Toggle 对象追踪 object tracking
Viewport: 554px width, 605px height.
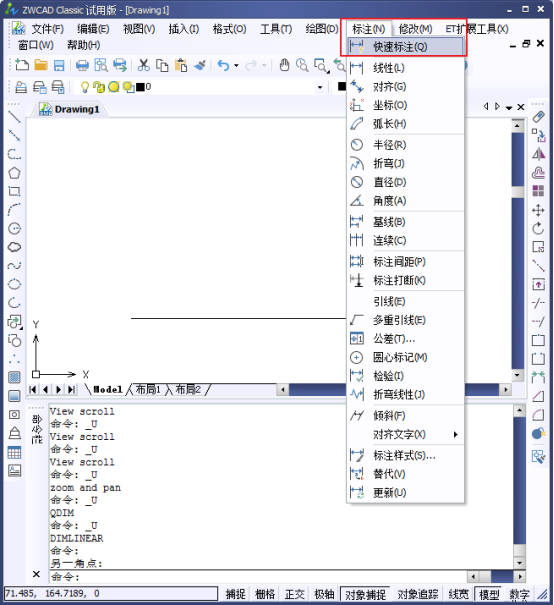pos(417,594)
